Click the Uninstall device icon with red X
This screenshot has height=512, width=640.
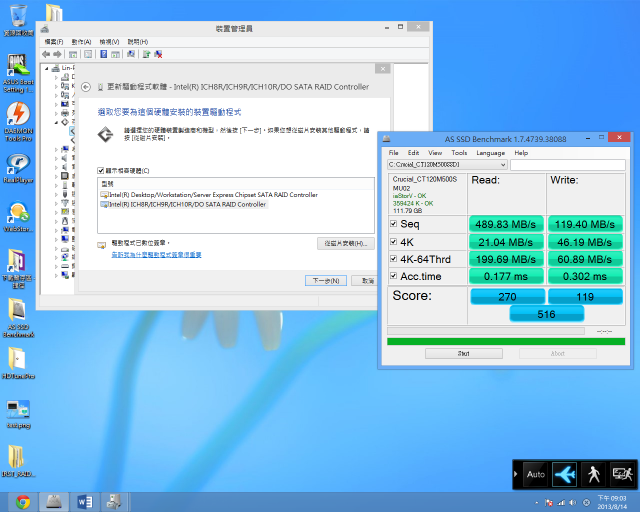(158, 54)
